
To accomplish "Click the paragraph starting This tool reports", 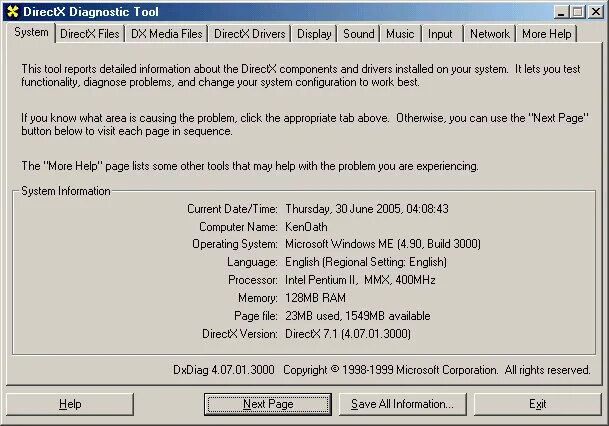I will point(301,75).
